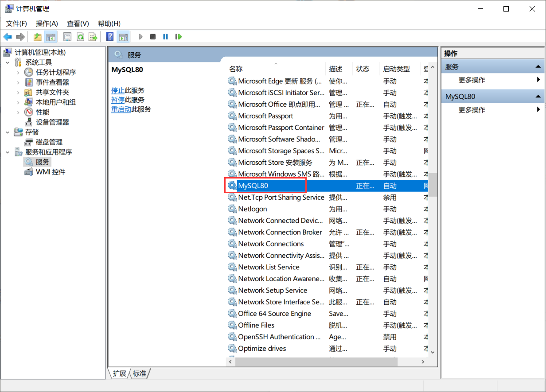Open the 操作(A) menu
Viewport: 546px width, 392px height.
(x=47, y=23)
